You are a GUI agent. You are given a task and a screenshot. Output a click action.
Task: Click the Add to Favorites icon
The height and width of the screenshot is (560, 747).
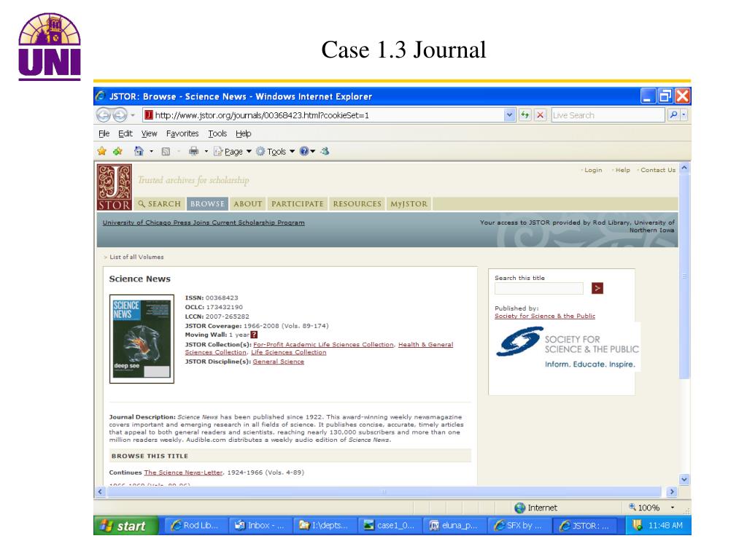pos(117,152)
